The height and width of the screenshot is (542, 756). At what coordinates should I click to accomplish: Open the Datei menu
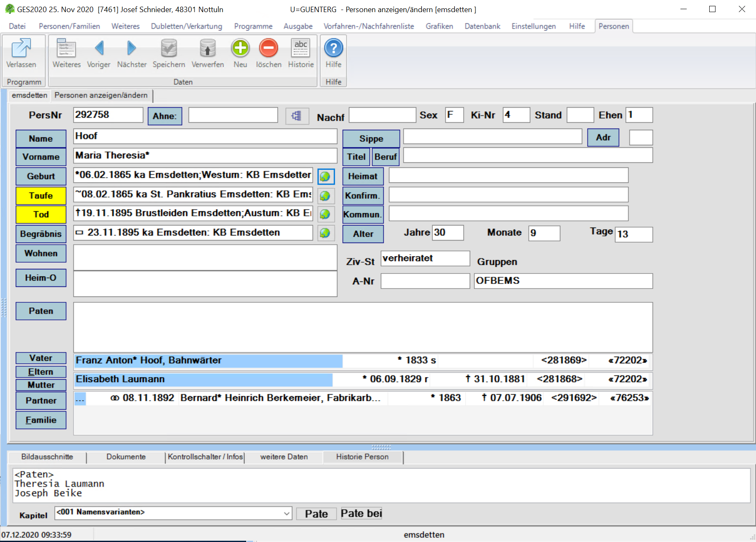coord(17,26)
